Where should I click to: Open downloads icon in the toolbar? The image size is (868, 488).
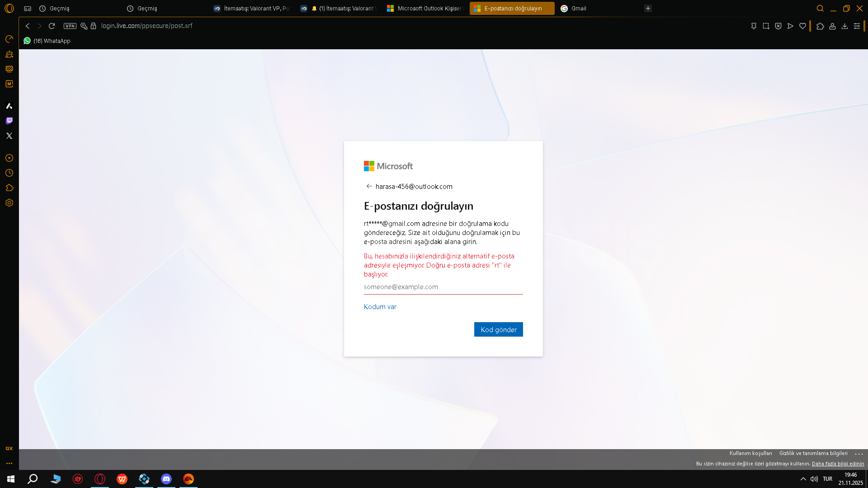coord(844,26)
